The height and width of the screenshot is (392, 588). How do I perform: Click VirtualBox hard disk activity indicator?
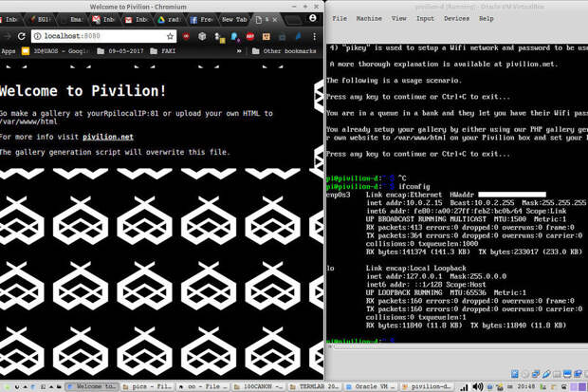[x=515, y=374]
